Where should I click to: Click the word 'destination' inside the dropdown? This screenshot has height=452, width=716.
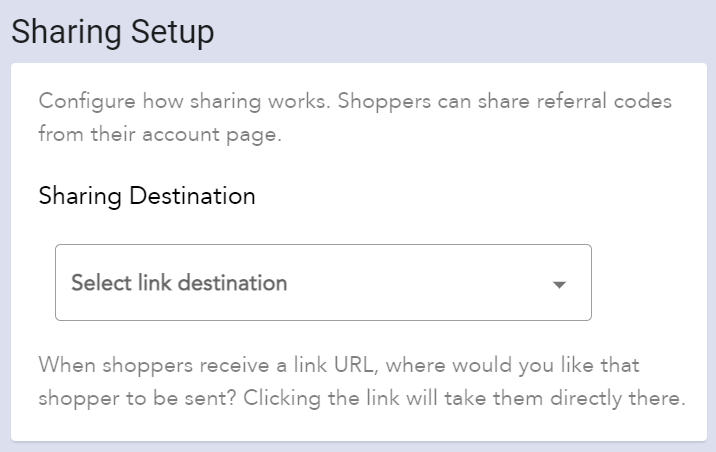(232, 283)
